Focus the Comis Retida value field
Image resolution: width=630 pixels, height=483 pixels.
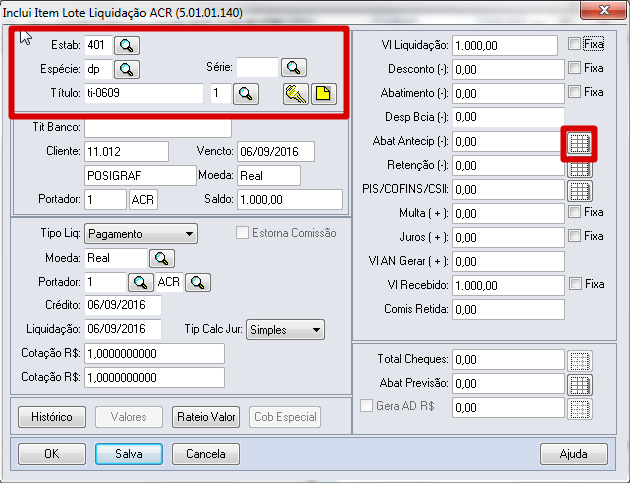click(x=508, y=309)
